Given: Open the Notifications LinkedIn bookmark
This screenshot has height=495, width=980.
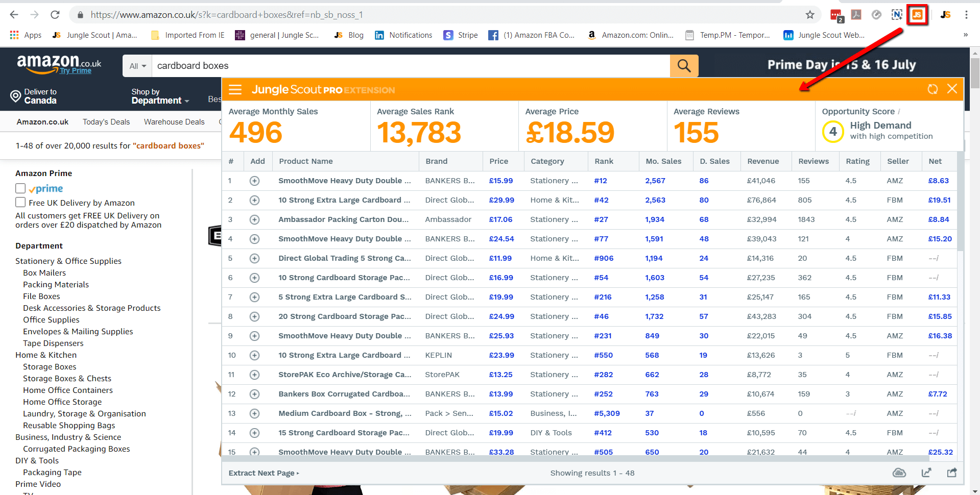Looking at the screenshot, I should [404, 35].
